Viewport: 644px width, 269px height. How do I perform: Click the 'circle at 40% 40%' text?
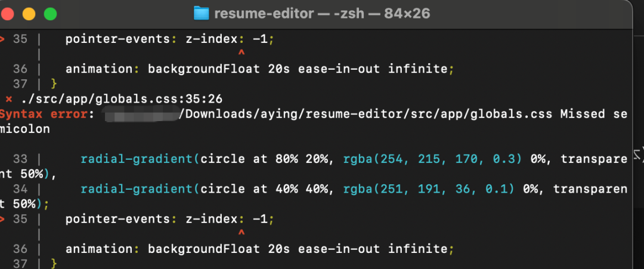click(x=264, y=189)
